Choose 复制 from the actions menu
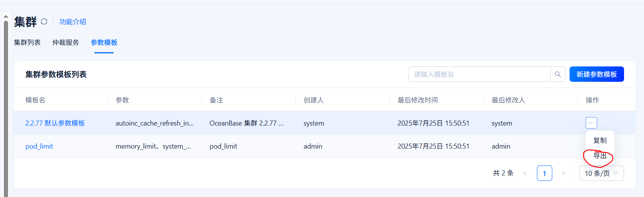This screenshot has width=644, height=197. tap(600, 141)
